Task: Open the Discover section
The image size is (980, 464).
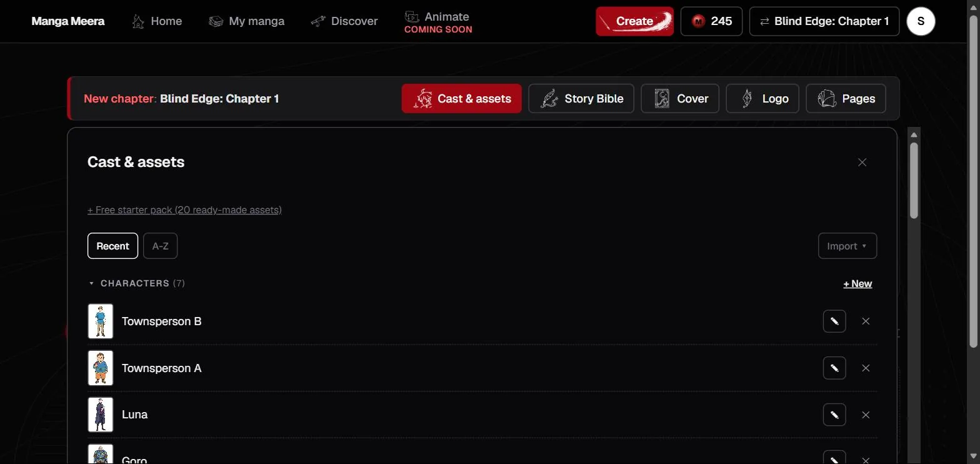Action: click(344, 21)
